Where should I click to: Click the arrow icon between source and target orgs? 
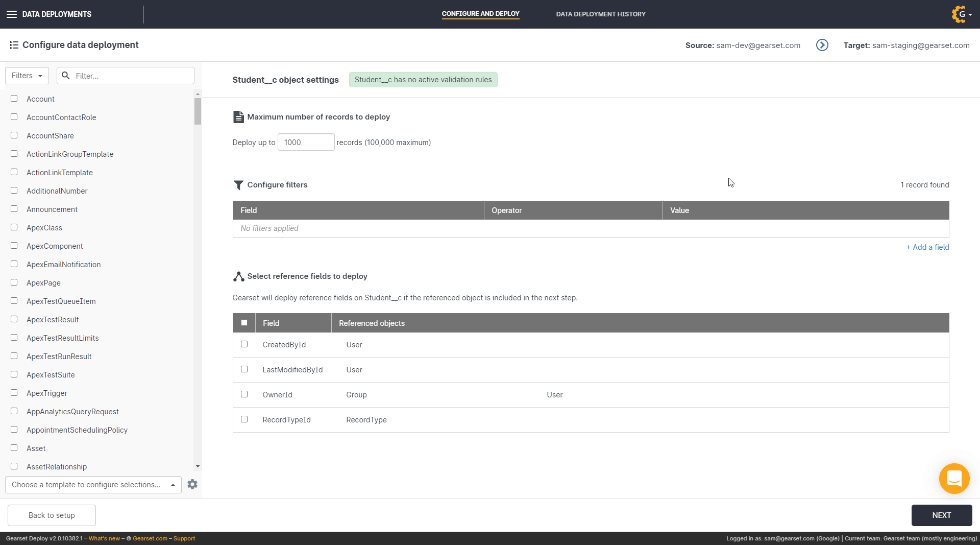coord(822,45)
